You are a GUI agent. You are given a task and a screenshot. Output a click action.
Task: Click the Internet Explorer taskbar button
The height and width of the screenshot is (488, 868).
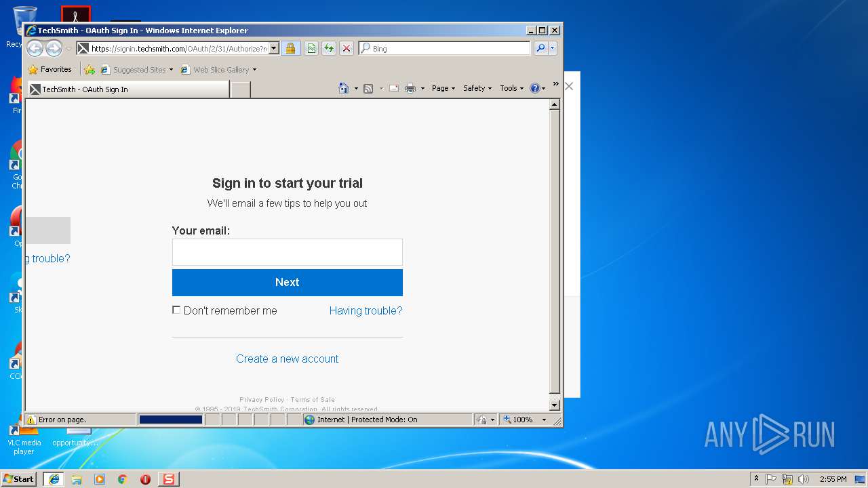54,479
